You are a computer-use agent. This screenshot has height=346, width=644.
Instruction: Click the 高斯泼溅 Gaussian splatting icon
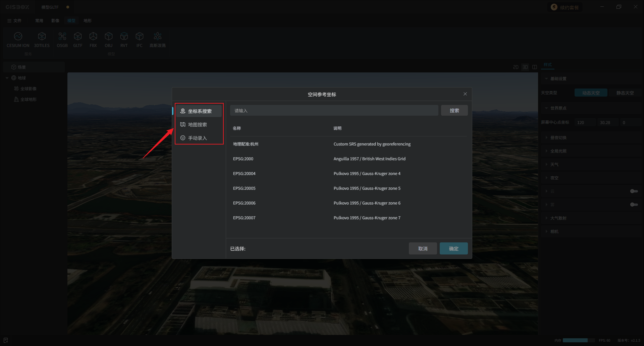(157, 37)
